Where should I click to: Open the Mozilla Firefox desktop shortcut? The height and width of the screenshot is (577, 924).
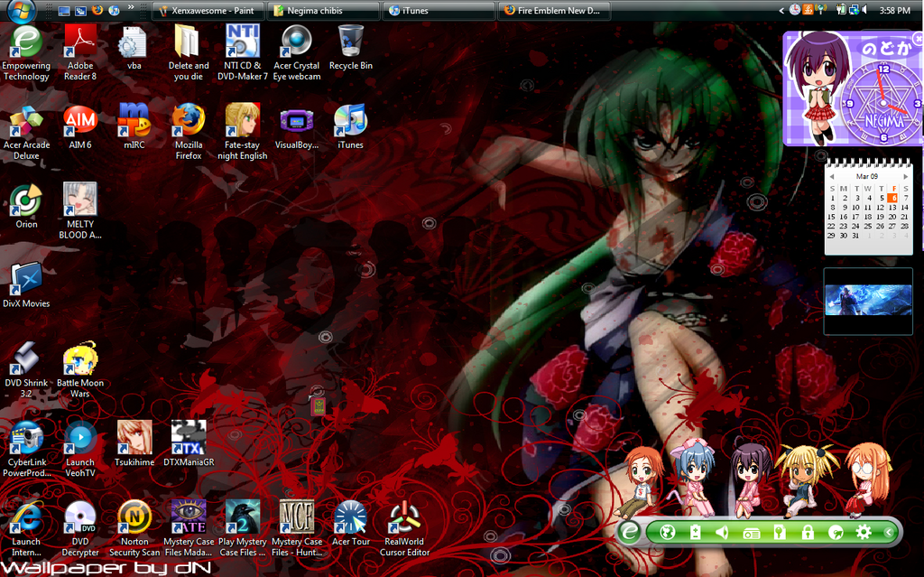189,121
